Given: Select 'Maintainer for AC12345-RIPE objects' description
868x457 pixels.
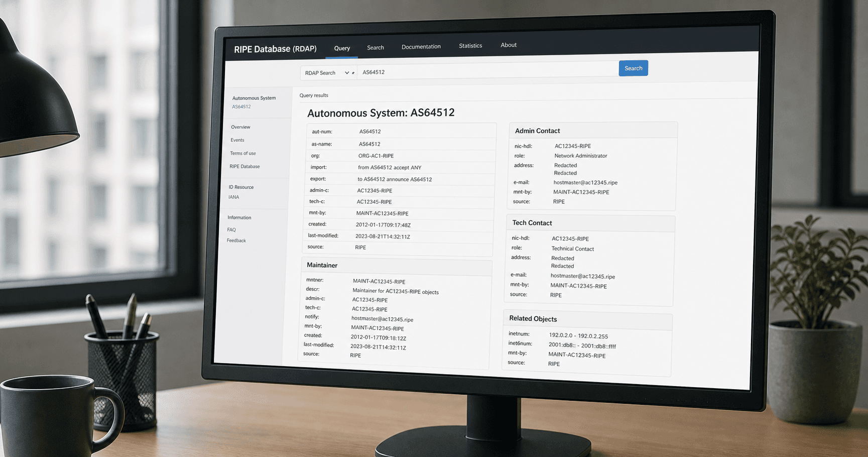Looking at the screenshot, I should 396,291.
